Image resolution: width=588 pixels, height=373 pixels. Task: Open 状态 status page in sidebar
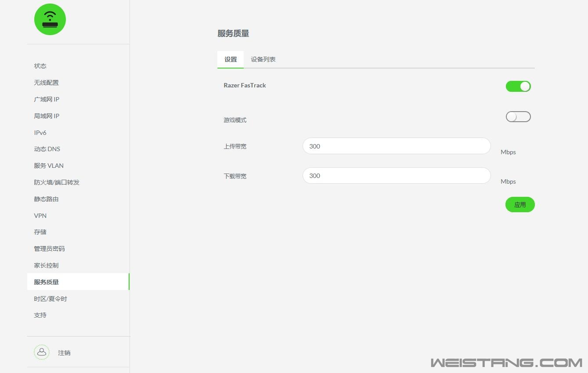[40, 66]
